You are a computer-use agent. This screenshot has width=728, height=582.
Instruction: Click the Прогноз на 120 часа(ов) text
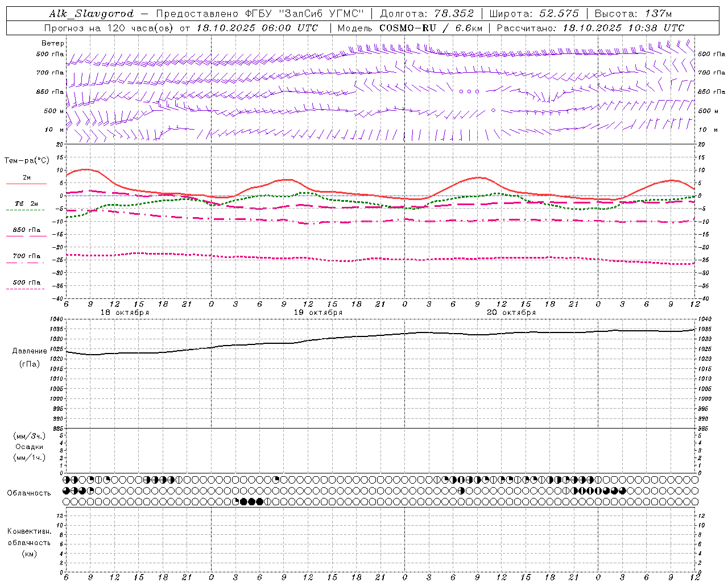tap(109, 28)
